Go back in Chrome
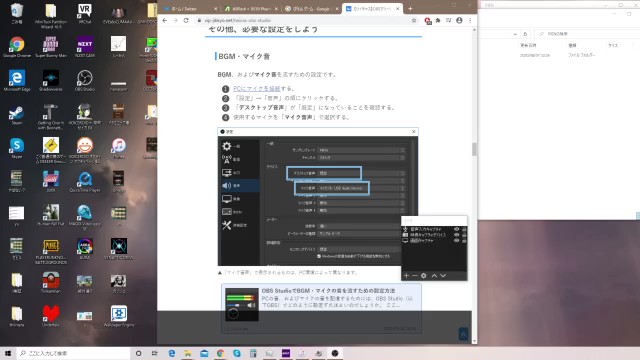The height and width of the screenshot is (360, 640). point(164,20)
